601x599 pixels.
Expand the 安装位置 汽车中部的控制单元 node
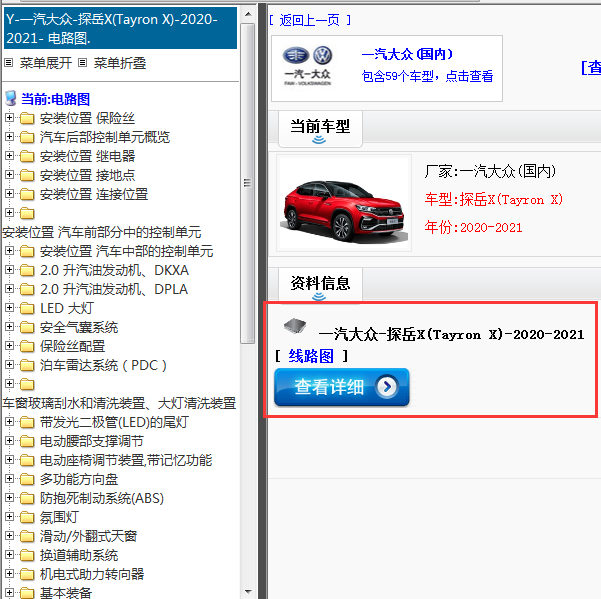pyautogui.click(x=10, y=251)
